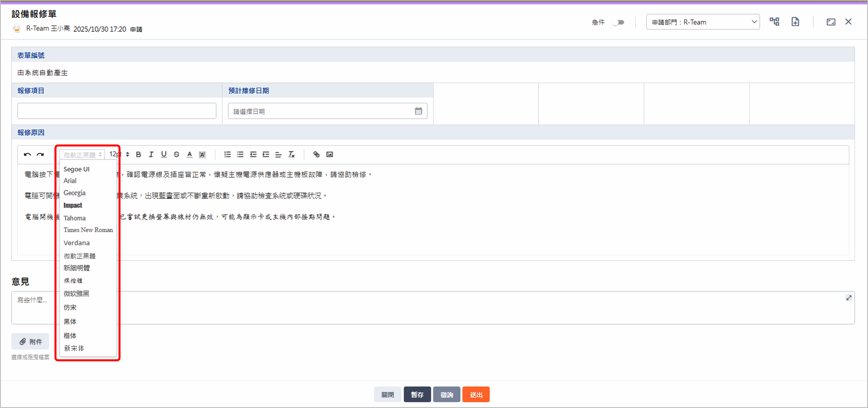Viewport: 868px width, 408px height.
Task: Click the orange 送出 submit button
Action: point(476,394)
